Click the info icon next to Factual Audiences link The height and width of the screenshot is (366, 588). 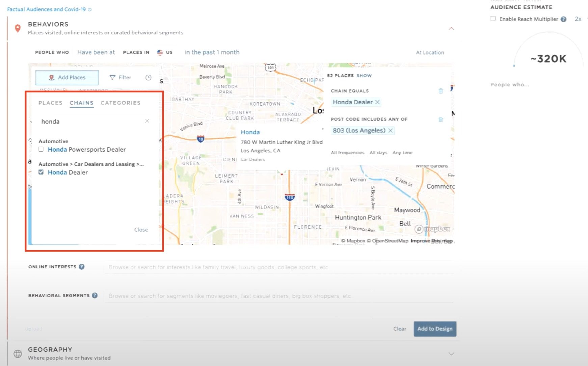(x=89, y=9)
